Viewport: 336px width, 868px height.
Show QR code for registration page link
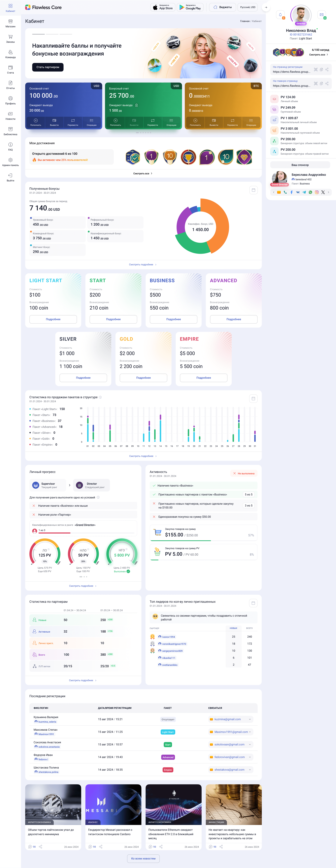coord(316,69)
